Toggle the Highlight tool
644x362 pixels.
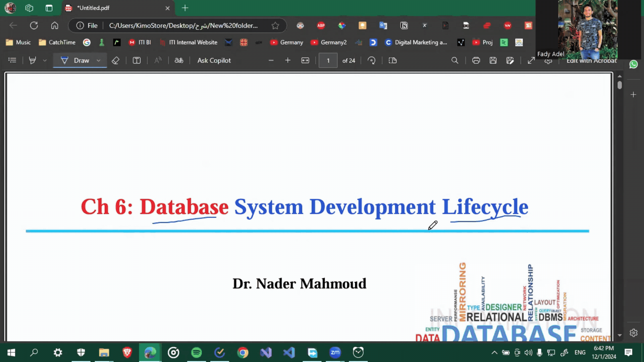coord(33,60)
